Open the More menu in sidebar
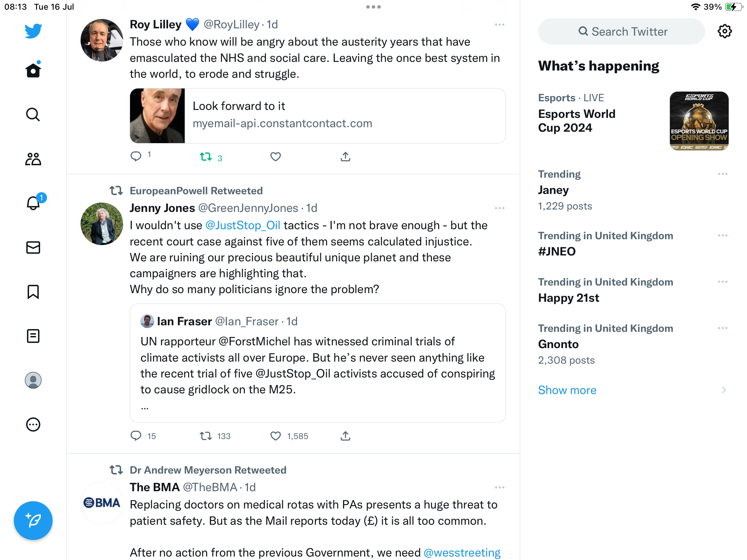The image size is (747, 560). (33, 424)
